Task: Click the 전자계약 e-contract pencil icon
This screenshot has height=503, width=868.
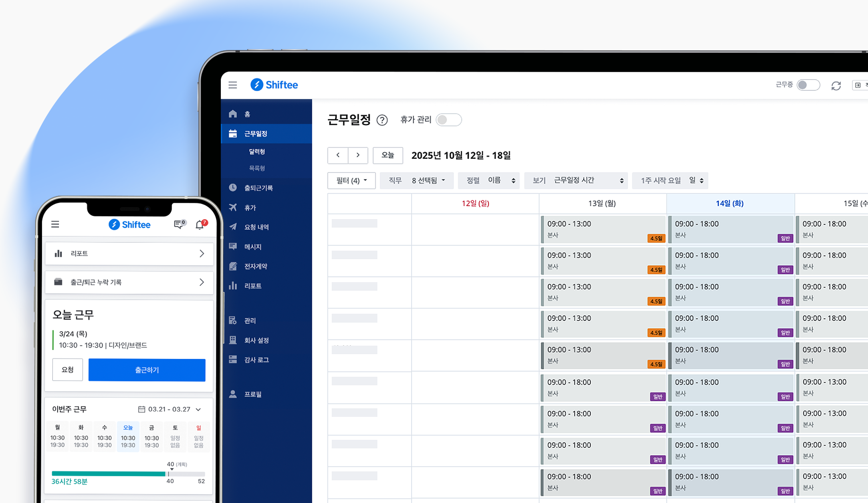Action: [233, 266]
